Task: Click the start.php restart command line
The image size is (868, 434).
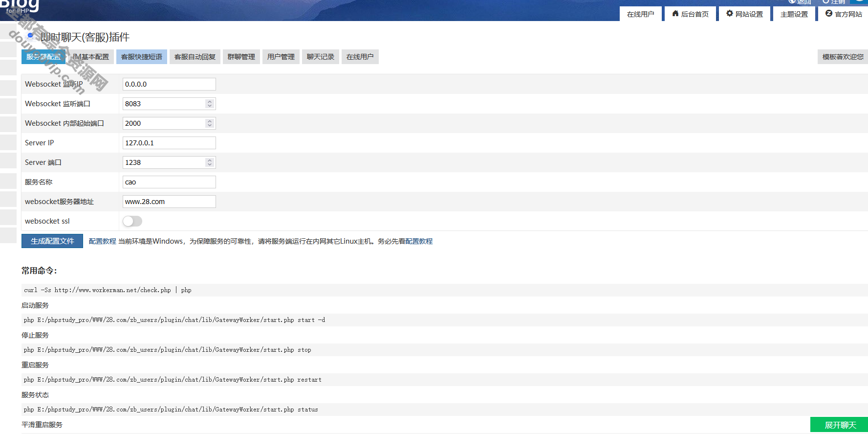Action: [x=445, y=380]
